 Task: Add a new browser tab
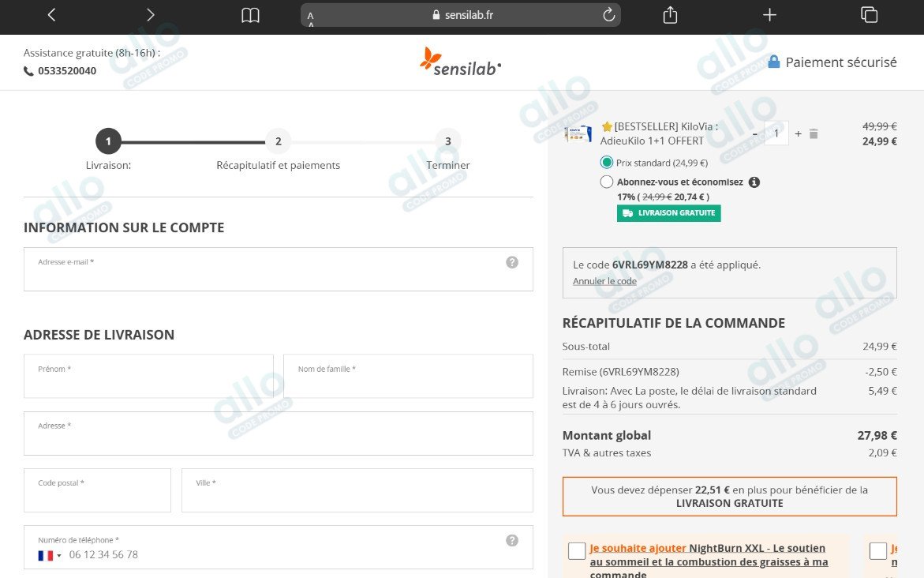click(x=769, y=15)
